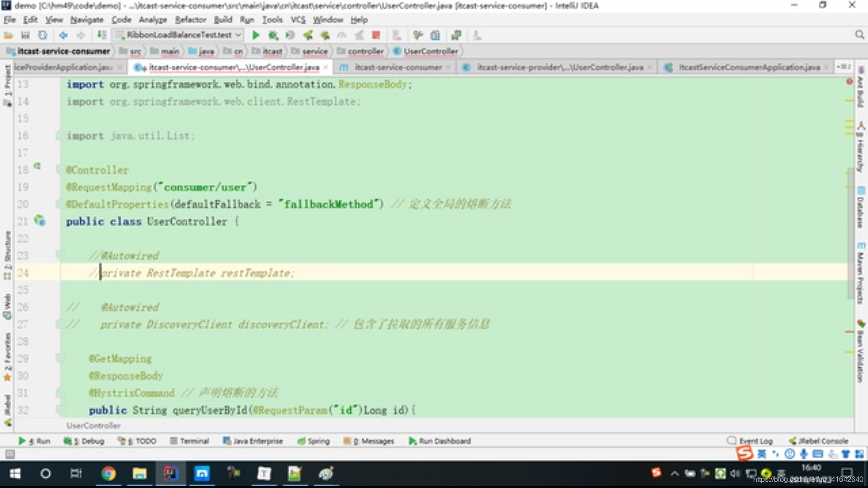Viewport: 868px width, 488px height.
Task: Toggle Database tool window
Action: (860, 207)
